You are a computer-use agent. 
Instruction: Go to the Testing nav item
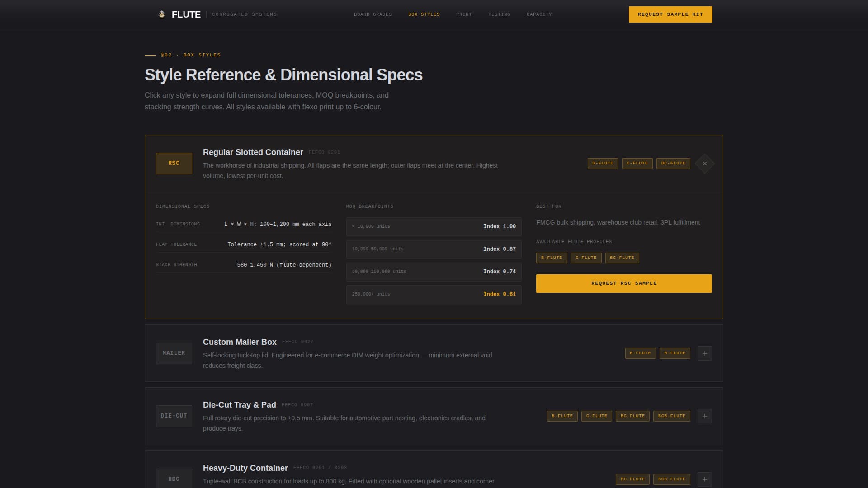click(499, 14)
